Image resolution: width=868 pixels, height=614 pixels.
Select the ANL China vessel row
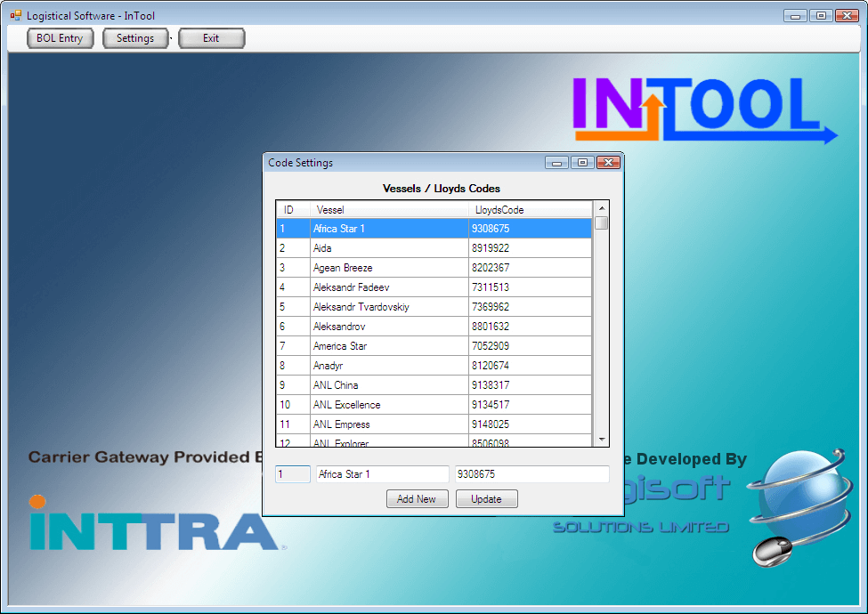tap(434, 385)
